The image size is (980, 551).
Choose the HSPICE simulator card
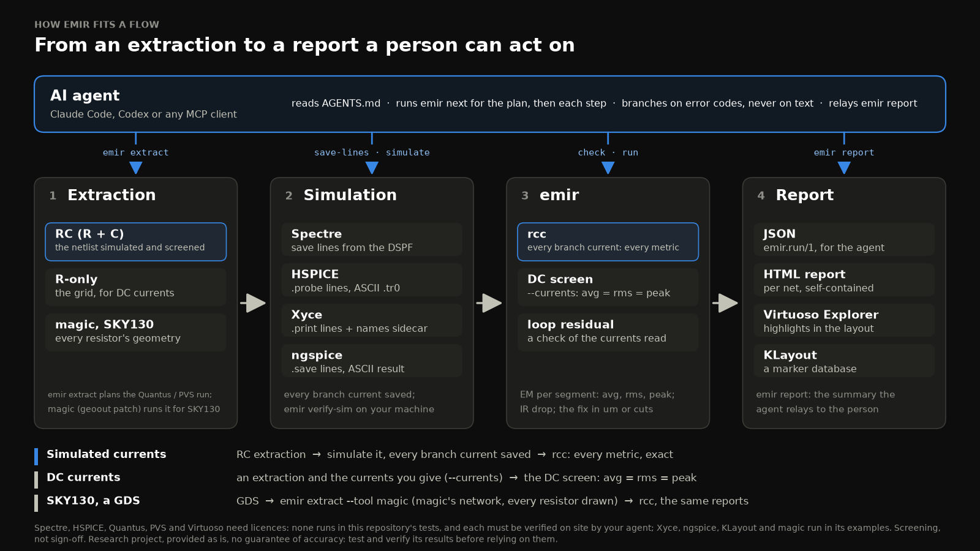pyautogui.click(x=372, y=280)
